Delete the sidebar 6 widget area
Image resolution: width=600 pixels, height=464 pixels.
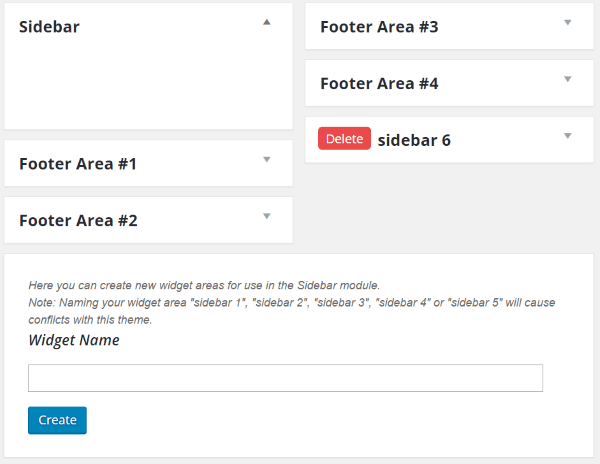pyautogui.click(x=344, y=139)
